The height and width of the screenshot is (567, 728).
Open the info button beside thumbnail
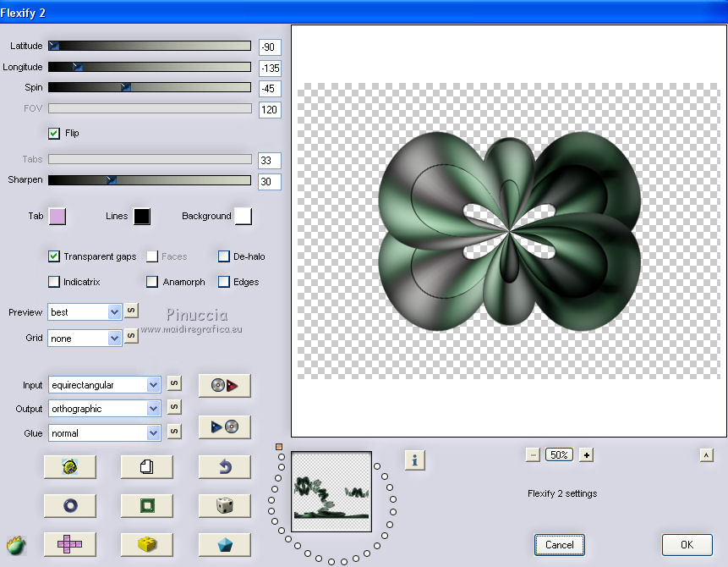click(x=414, y=460)
